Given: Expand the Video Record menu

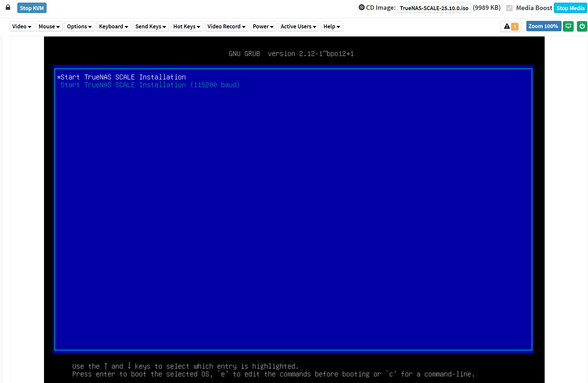Looking at the screenshot, I should (x=226, y=26).
